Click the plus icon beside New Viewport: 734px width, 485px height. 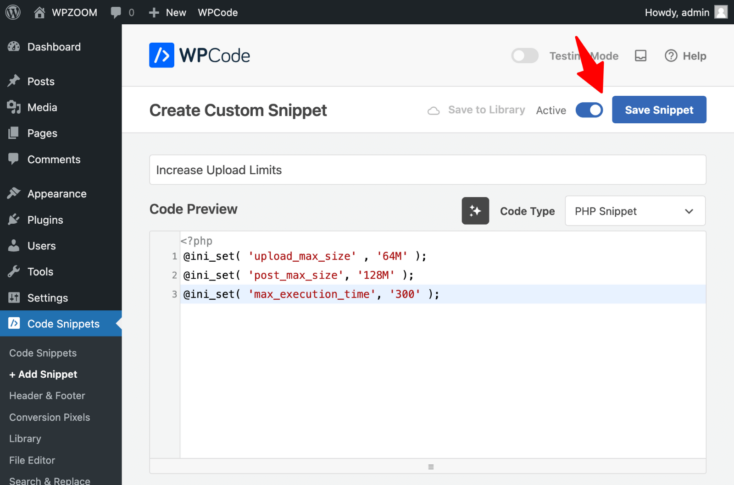tap(154, 13)
